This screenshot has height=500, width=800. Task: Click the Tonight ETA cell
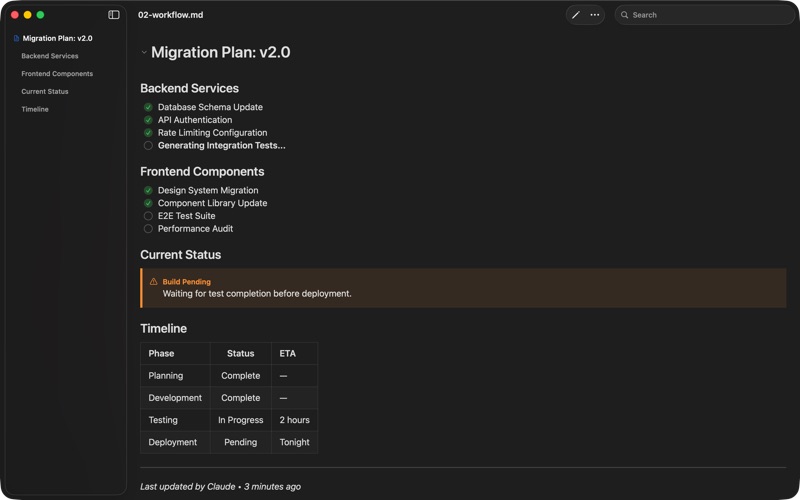[294, 442]
